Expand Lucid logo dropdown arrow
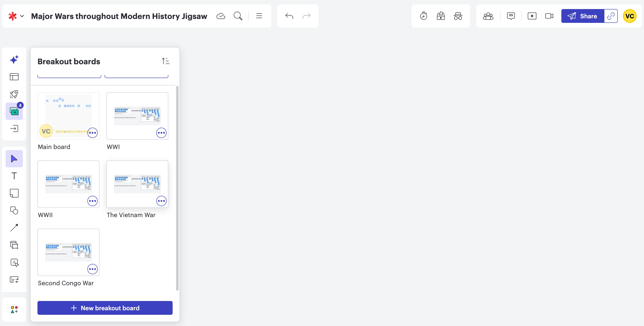This screenshot has width=644, height=326. pyautogui.click(x=22, y=16)
